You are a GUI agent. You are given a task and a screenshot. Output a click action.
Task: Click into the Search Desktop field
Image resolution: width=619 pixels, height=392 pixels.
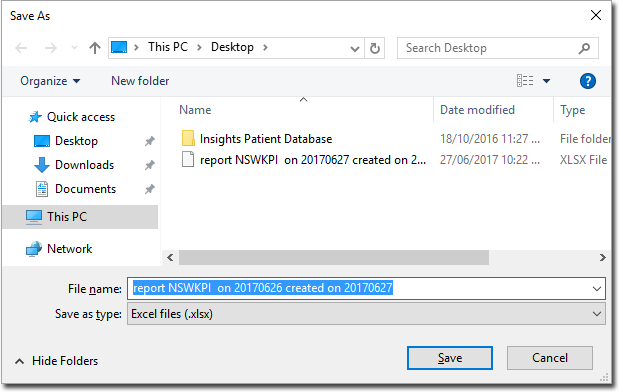(488, 48)
